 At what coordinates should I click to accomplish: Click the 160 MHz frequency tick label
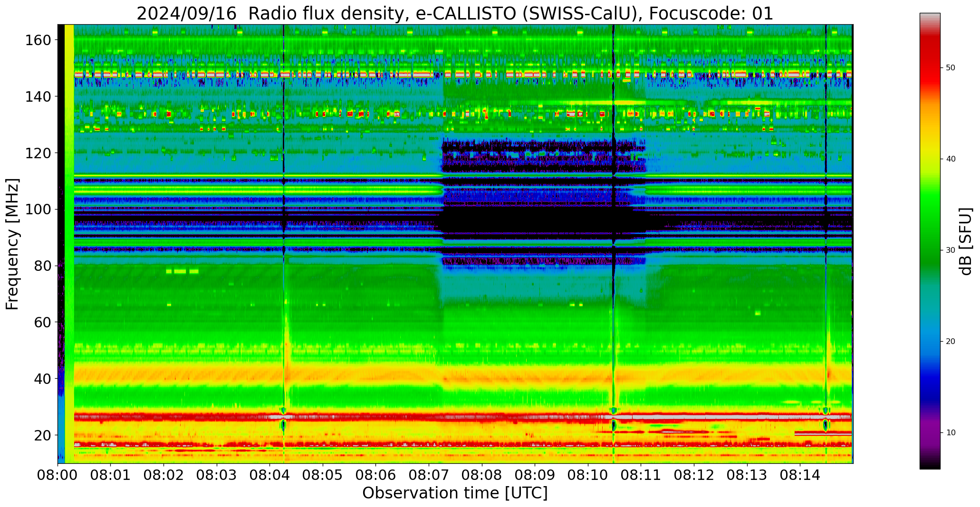click(38, 40)
